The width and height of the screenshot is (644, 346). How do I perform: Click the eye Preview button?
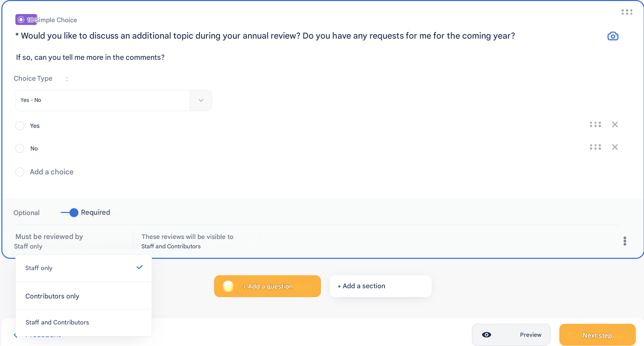click(511, 335)
